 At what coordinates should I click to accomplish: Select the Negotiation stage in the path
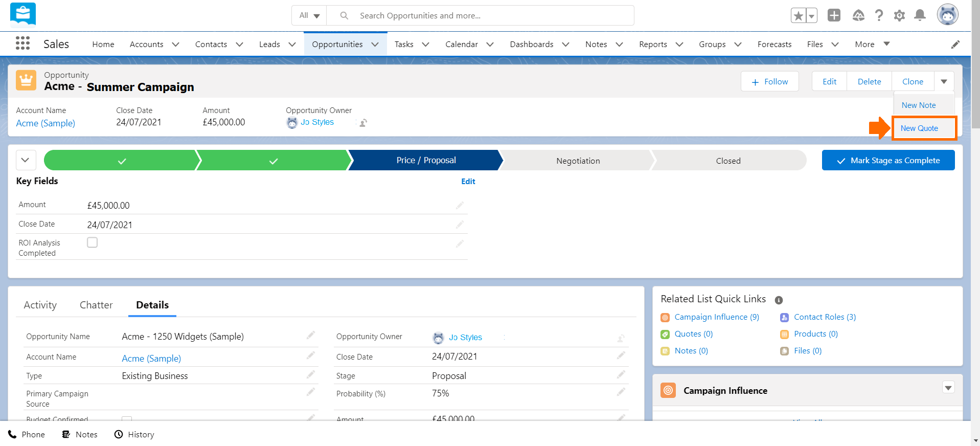point(578,161)
